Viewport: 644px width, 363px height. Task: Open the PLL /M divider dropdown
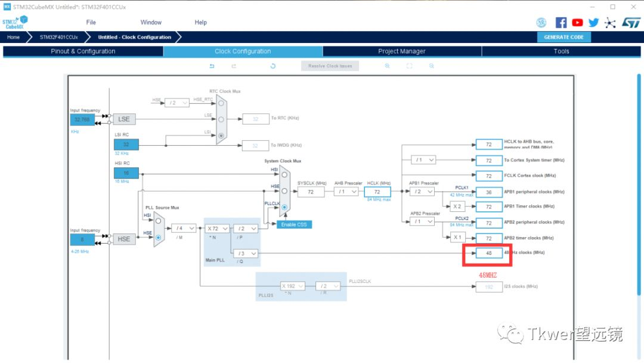pyautogui.click(x=184, y=228)
